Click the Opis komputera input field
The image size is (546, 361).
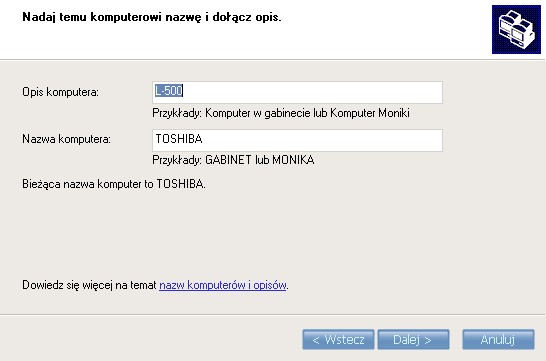coord(297,92)
